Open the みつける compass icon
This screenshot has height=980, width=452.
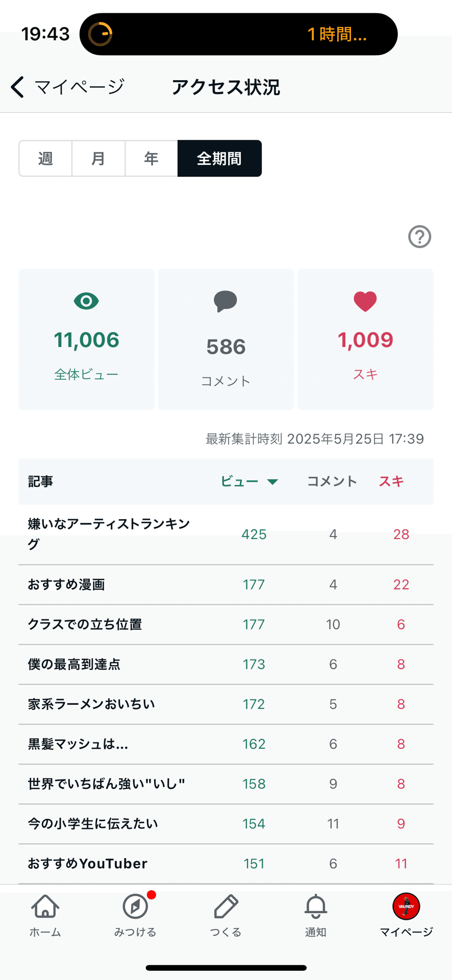click(135, 907)
